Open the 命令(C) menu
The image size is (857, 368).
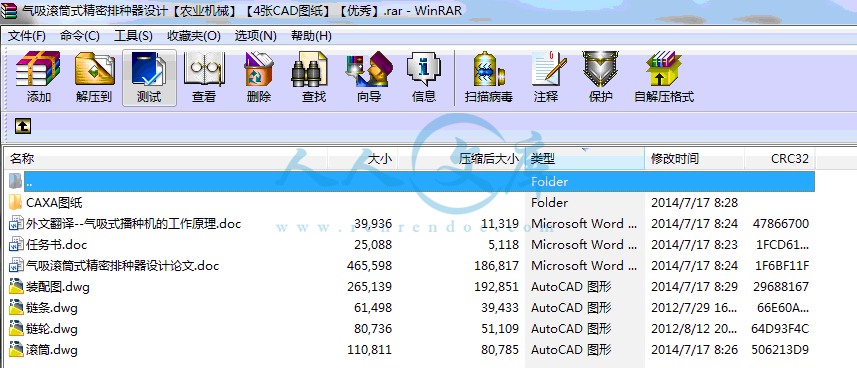tap(80, 36)
